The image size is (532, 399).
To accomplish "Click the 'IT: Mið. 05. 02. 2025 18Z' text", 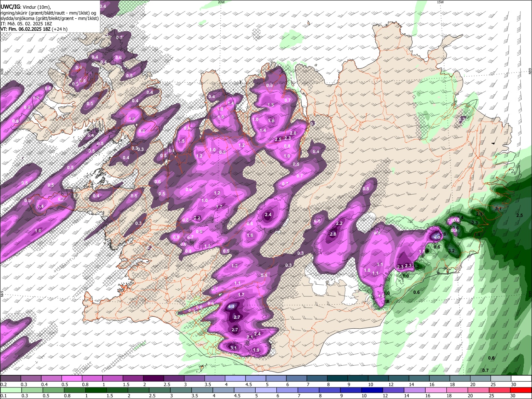I will tap(26, 24).
